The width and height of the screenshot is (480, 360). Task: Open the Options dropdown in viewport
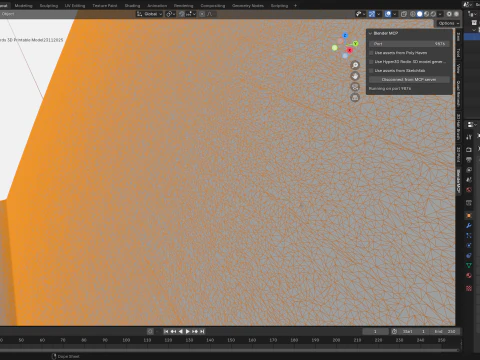coord(449,23)
